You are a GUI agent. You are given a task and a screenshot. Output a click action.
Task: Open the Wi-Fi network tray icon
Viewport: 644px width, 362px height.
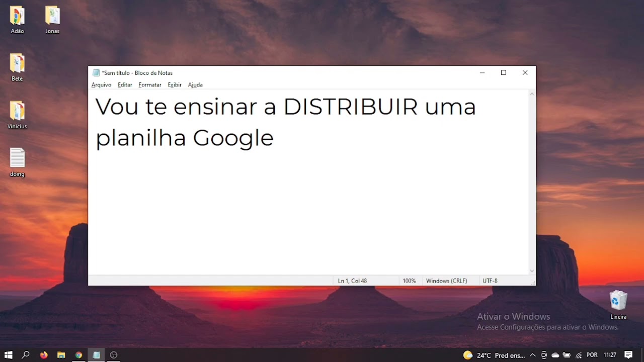tap(578, 355)
